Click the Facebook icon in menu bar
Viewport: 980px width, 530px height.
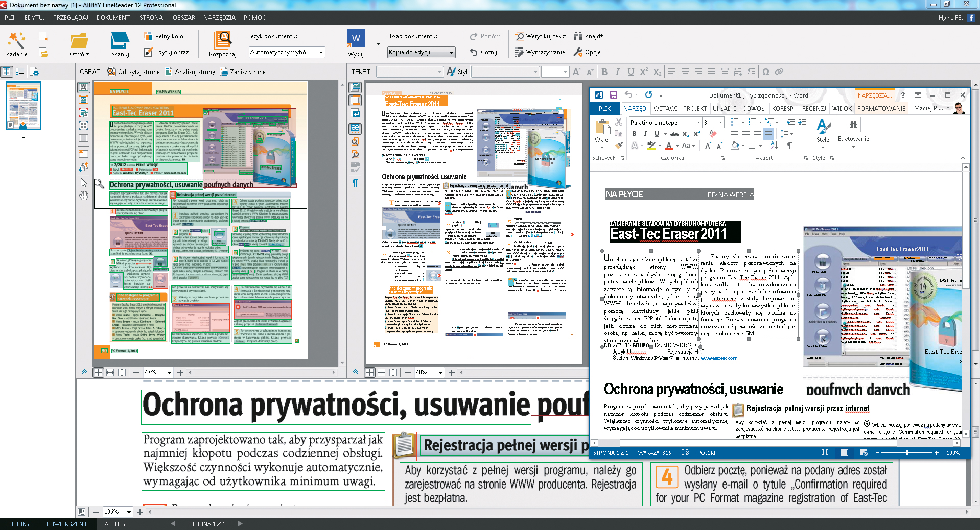[x=971, y=18]
